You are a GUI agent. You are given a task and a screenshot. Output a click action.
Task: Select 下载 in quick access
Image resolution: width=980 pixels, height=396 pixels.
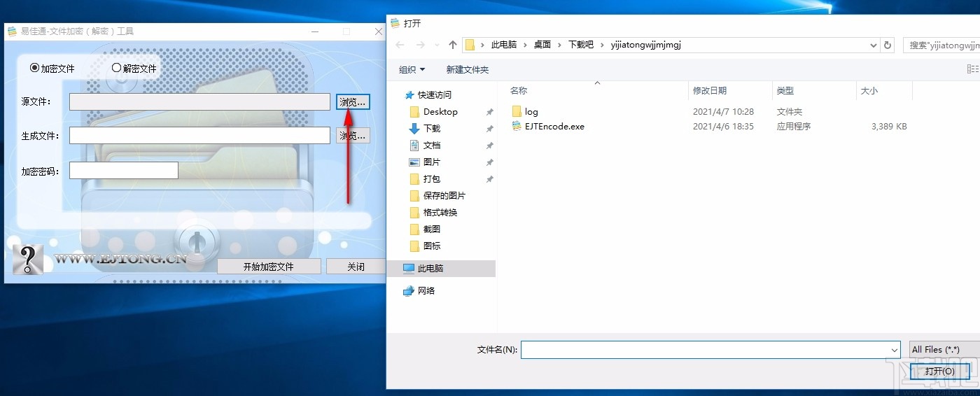point(432,128)
